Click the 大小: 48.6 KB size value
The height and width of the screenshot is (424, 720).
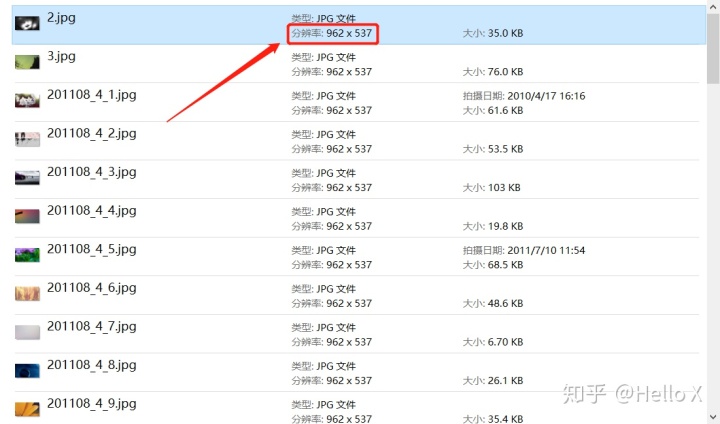(x=493, y=303)
